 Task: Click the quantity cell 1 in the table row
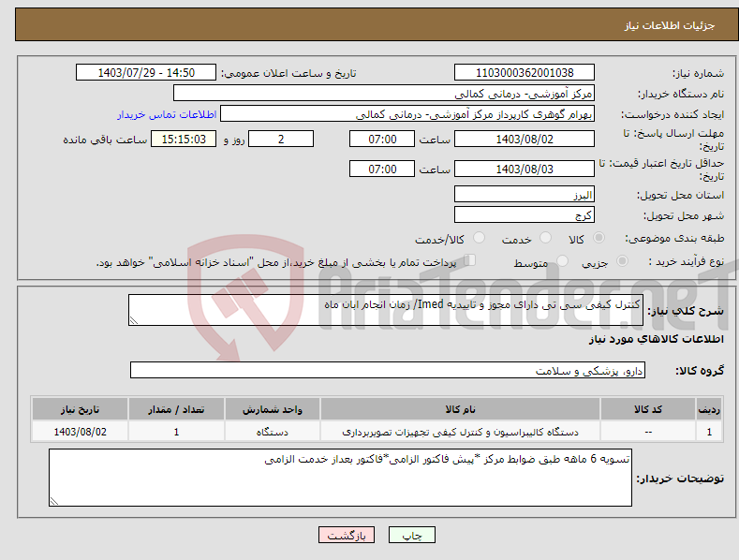[x=176, y=432]
